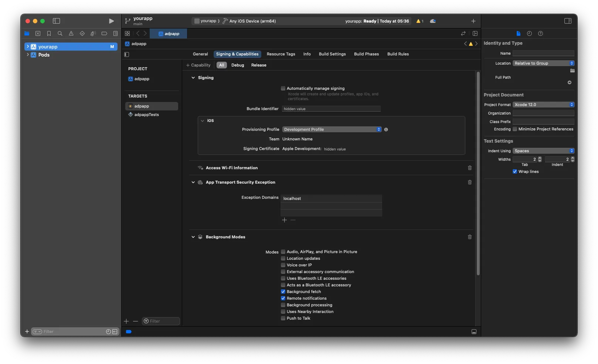Image resolution: width=598 pixels, height=364 pixels.
Task: Disable Background fetch mode
Action: tap(283, 292)
